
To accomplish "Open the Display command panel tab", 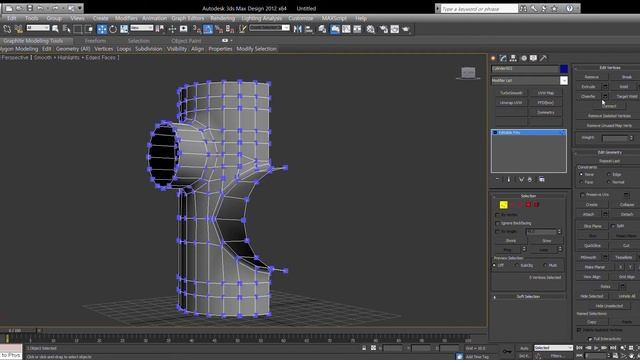I will tap(533, 58).
